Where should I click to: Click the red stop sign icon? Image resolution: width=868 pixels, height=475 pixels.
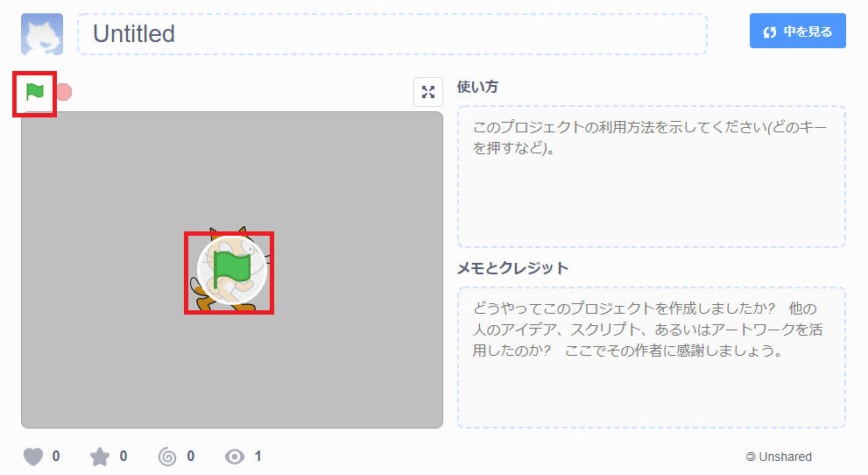[x=65, y=92]
